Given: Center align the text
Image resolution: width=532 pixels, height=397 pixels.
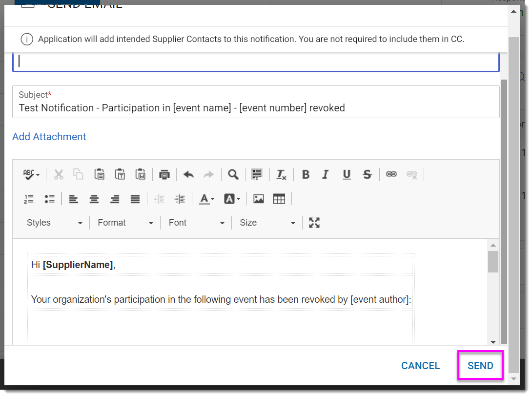Looking at the screenshot, I should pos(94,199).
